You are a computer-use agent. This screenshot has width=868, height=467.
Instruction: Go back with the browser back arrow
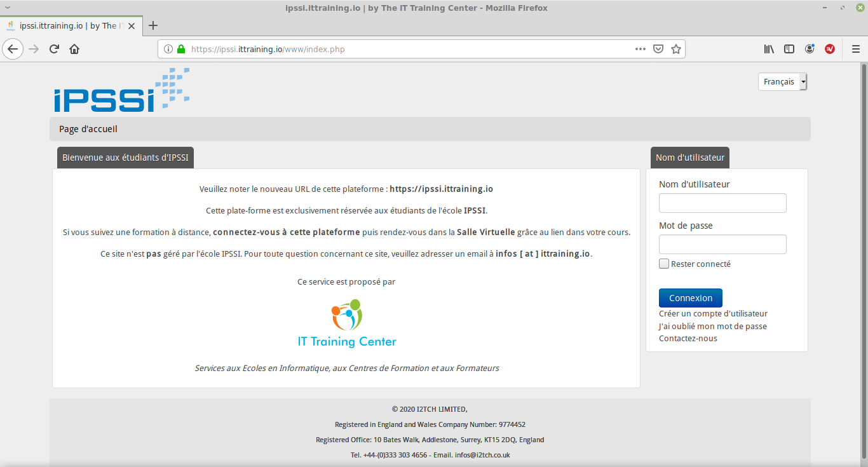click(x=13, y=49)
